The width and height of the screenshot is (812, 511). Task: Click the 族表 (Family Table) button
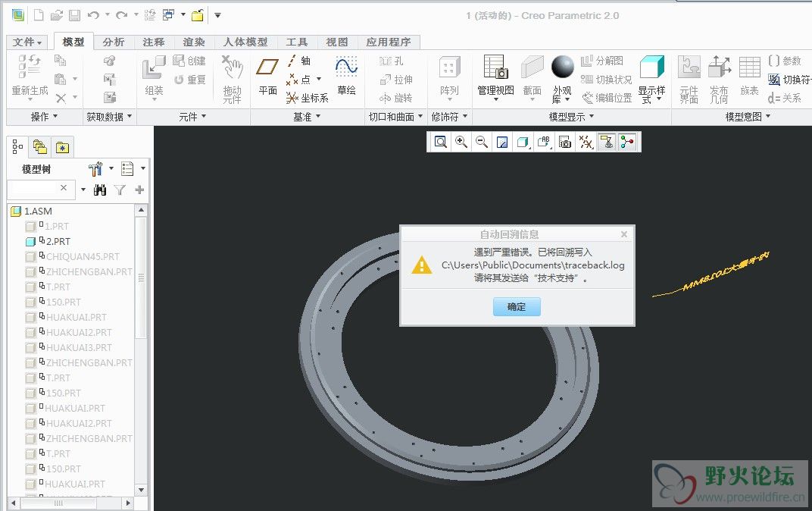point(749,77)
